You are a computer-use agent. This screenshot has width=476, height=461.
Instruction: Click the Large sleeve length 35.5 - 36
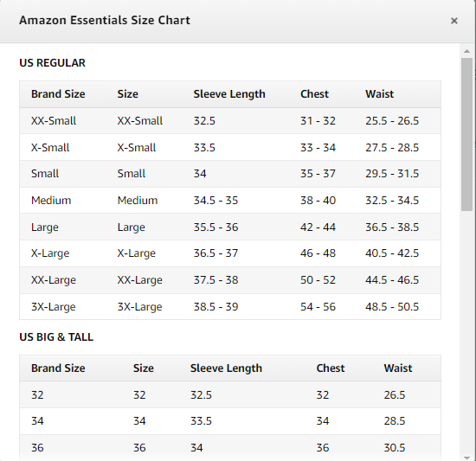[215, 227]
